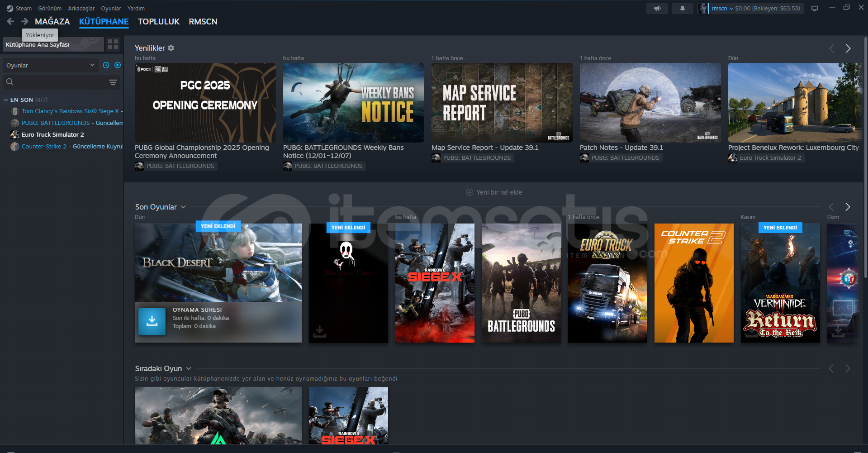Switch to grid collections view icon
Viewport: 868px width, 453px height.
click(113, 44)
